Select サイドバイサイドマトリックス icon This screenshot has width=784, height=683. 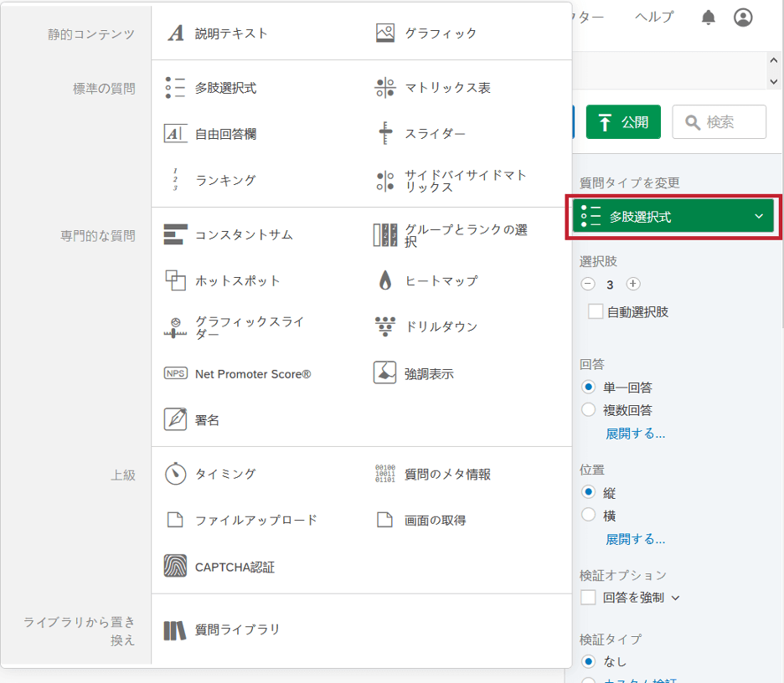385,181
